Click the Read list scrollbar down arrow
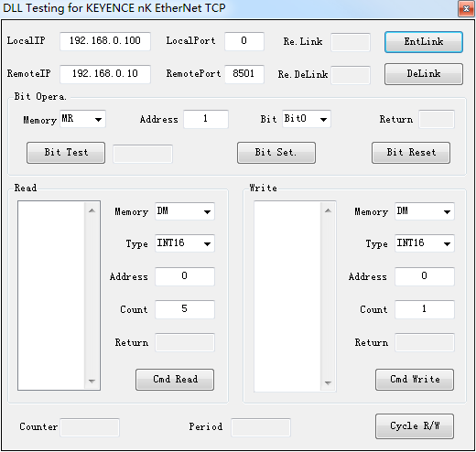 (92, 382)
